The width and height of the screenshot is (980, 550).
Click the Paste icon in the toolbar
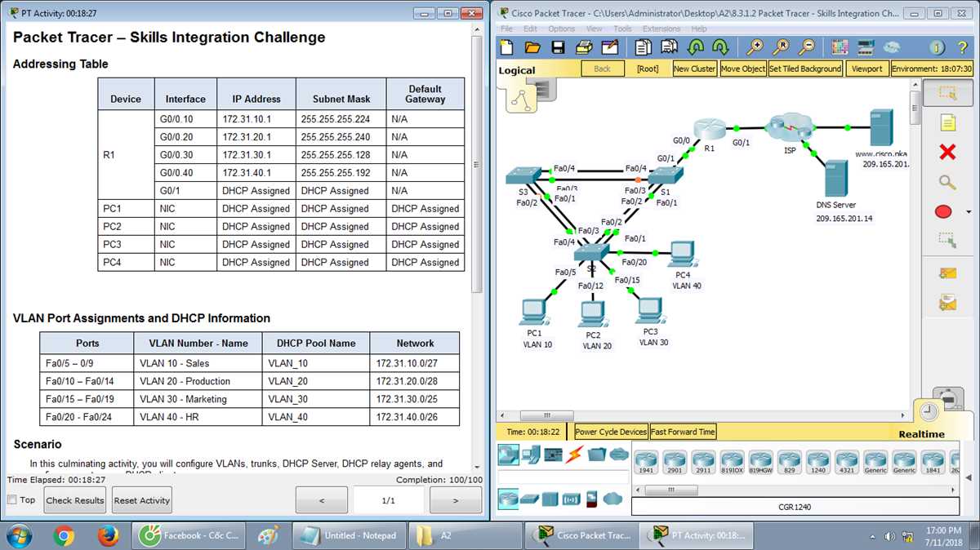pos(670,47)
